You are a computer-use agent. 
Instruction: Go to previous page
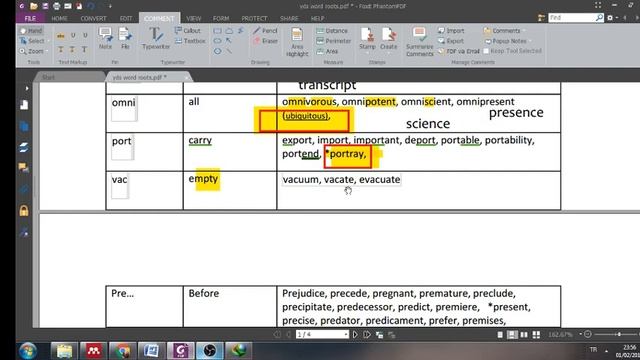pyautogui.click(x=289, y=335)
